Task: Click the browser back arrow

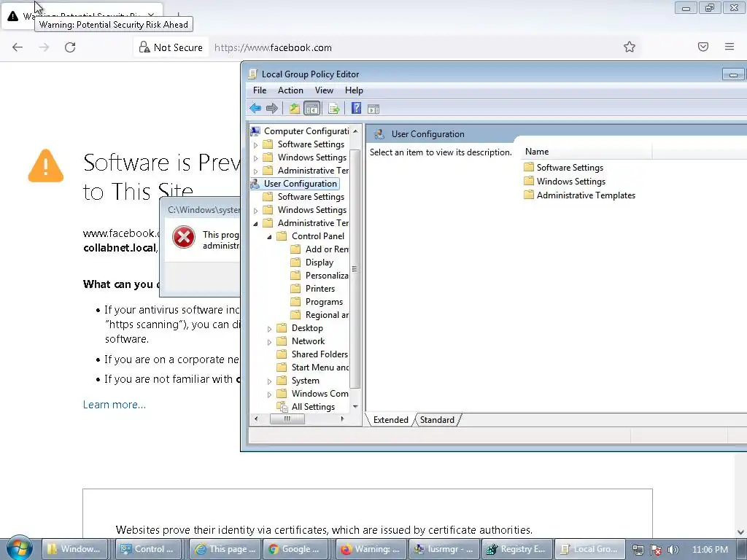Action: click(18, 47)
